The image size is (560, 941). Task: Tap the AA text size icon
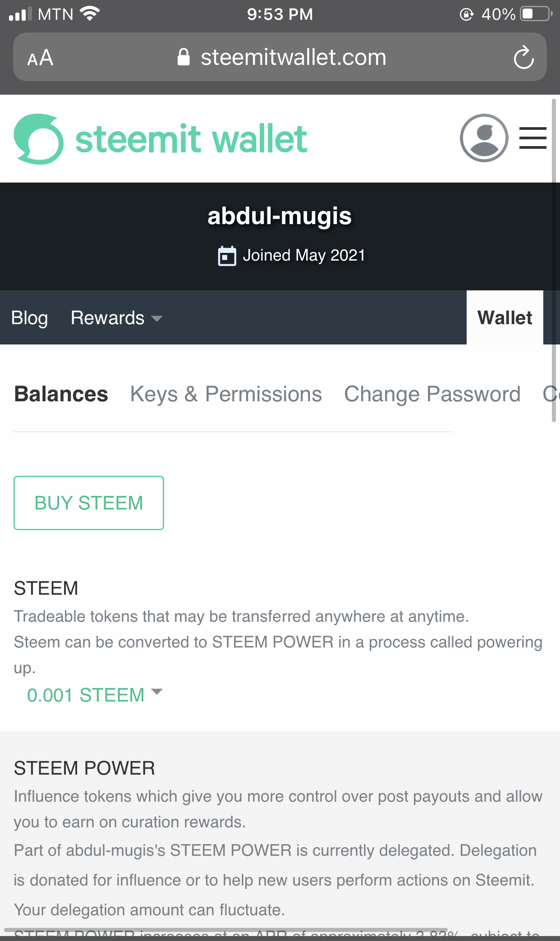(40, 58)
